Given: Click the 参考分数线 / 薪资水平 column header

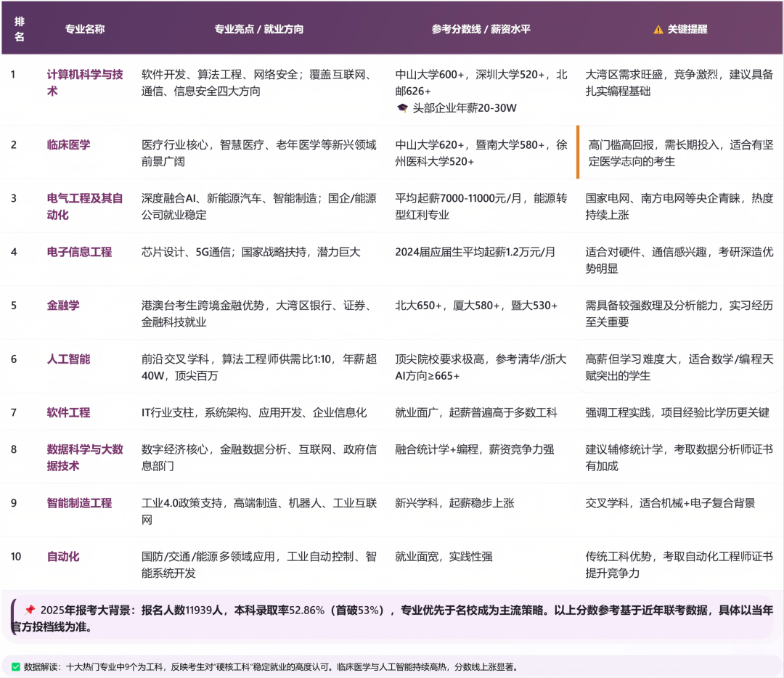Looking at the screenshot, I should (481, 30).
